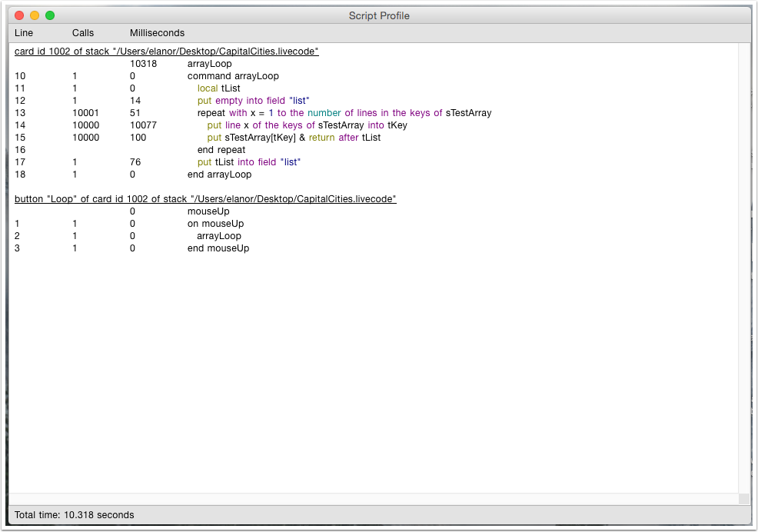
Task: Open the button "Loop" script link
Action: (x=206, y=198)
